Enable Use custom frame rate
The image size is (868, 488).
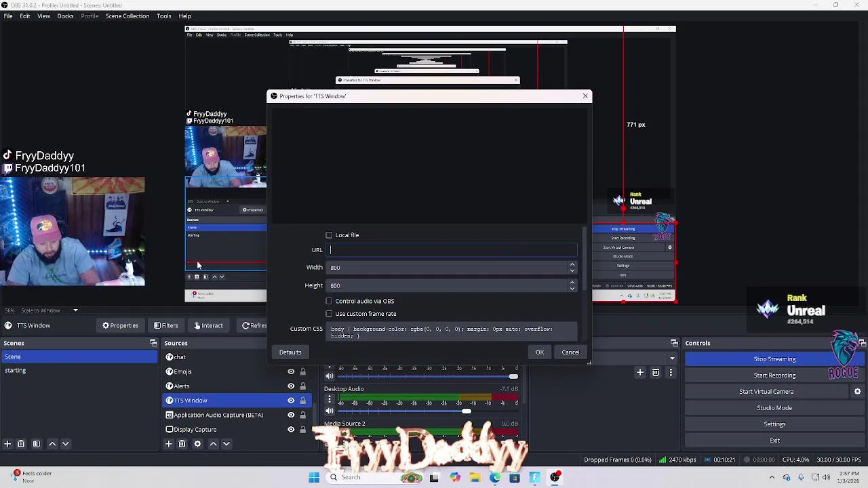(x=330, y=314)
